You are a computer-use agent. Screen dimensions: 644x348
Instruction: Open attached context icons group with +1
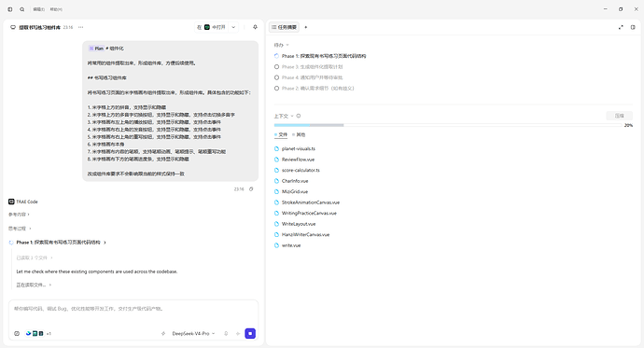tap(37, 334)
